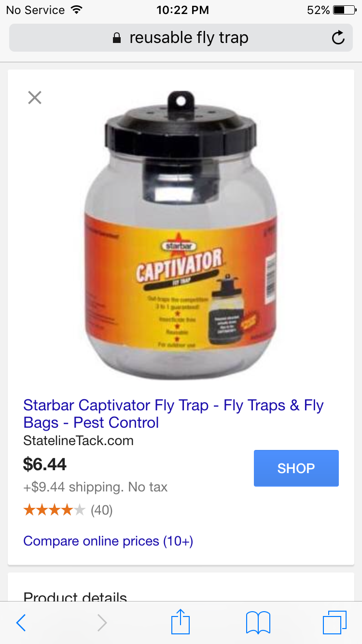The height and width of the screenshot is (644, 362).
Task: Tap the battery indicator in status bar
Action: pyautogui.click(x=345, y=10)
